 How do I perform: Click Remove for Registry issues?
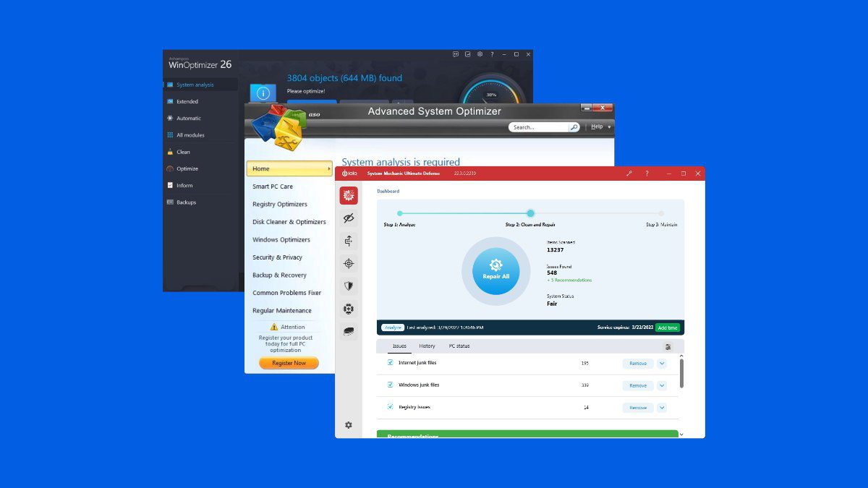tap(638, 408)
